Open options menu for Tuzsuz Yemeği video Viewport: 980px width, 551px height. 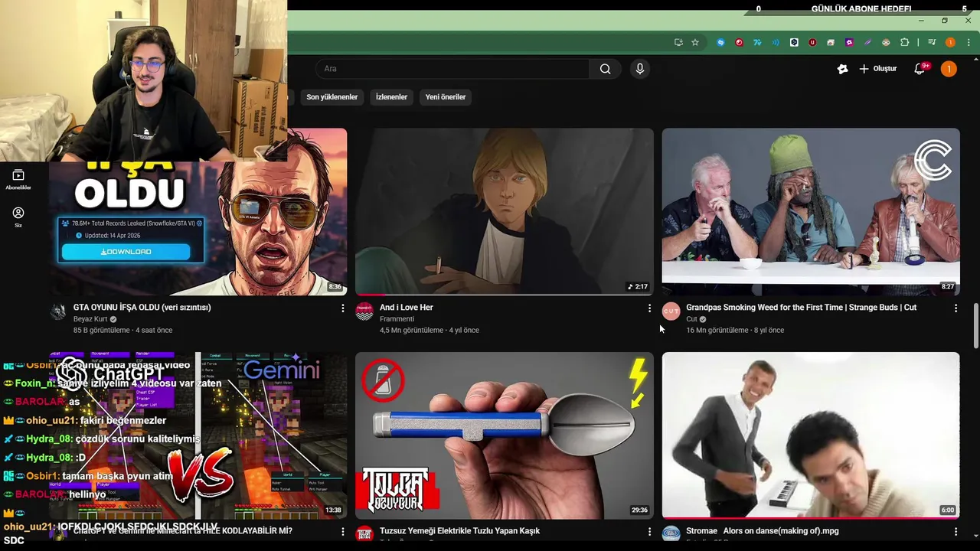click(x=649, y=531)
